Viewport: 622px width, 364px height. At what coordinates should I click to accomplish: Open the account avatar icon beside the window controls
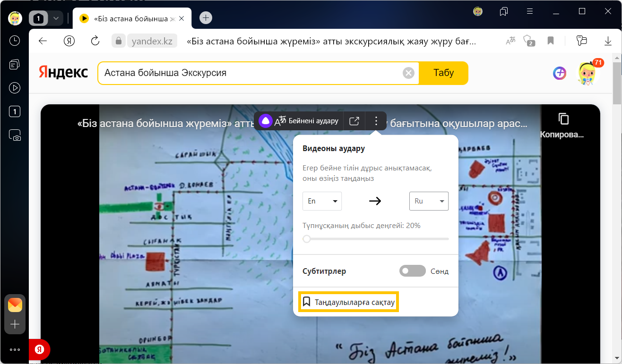pyautogui.click(x=478, y=11)
